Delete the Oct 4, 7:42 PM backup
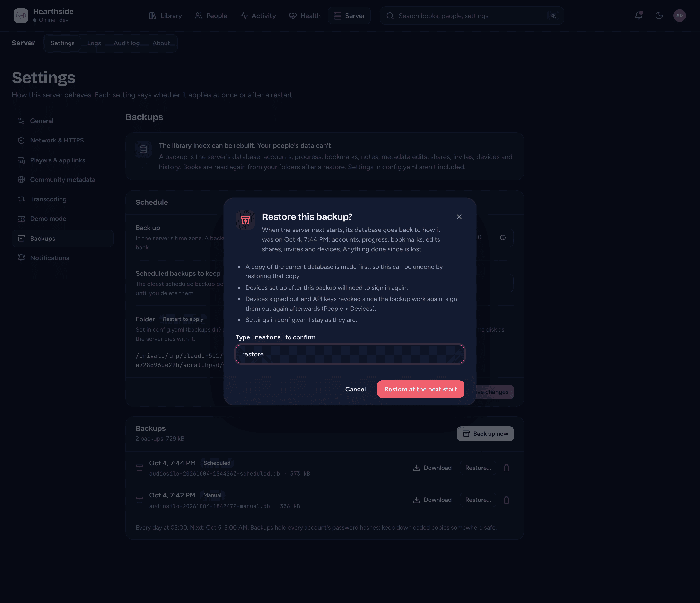 click(507, 500)
